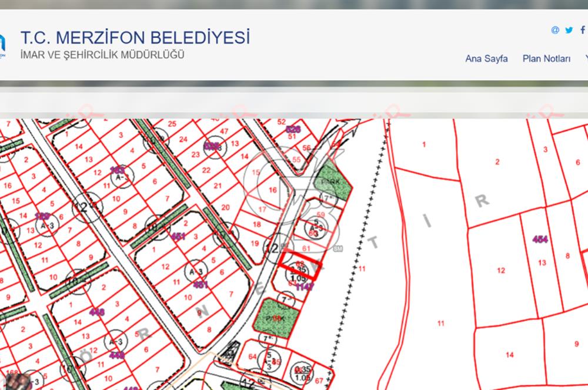Click the Merzifon municipality logo

coord(2,46)
